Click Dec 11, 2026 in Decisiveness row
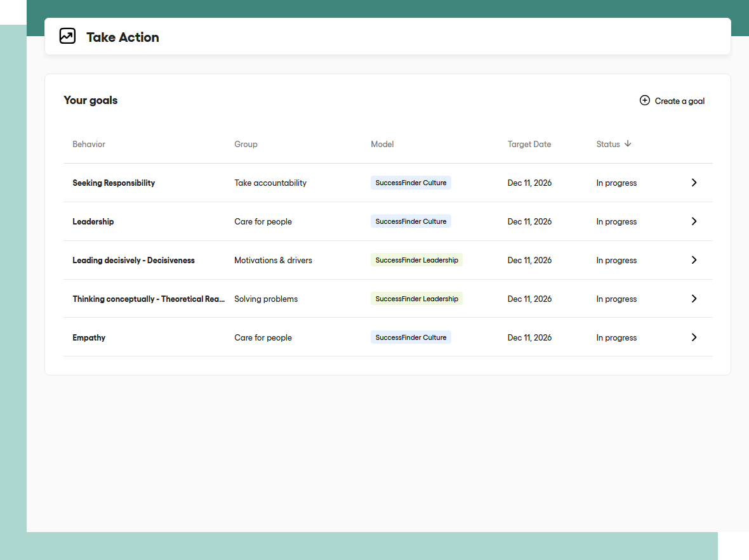The image size is (749, 560). (x=529, y=260)
